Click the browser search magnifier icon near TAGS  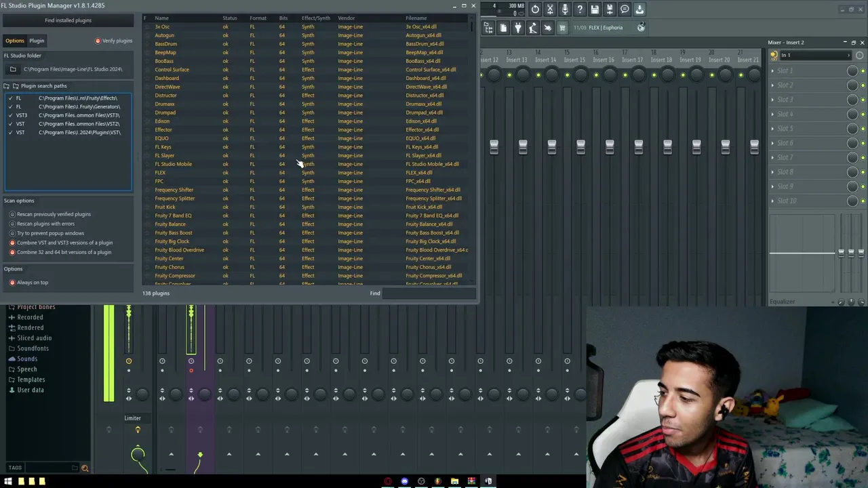click(85, 468)
